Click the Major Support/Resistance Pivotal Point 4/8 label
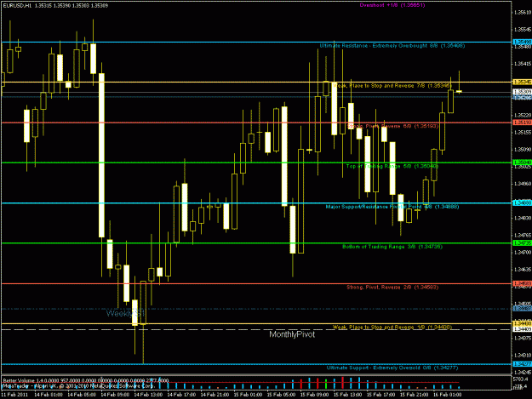The width and height of the screenshot is (532, 399). coord(392,207)
